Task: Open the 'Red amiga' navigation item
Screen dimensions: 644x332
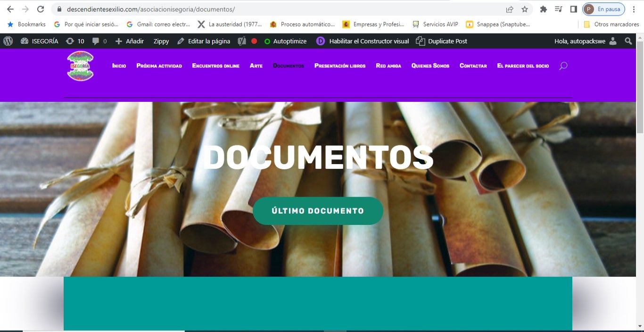Action: (388, 66)
